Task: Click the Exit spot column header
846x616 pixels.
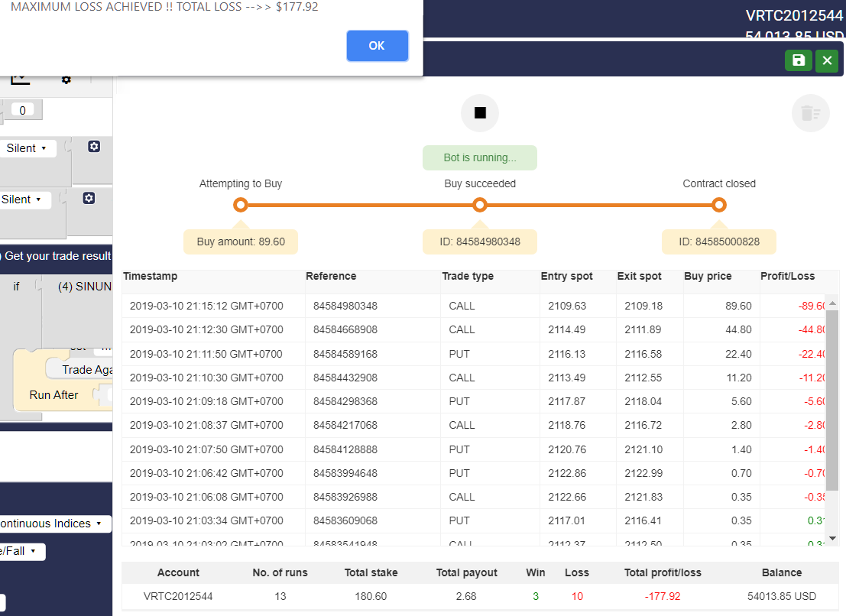Action: (639, 276)
